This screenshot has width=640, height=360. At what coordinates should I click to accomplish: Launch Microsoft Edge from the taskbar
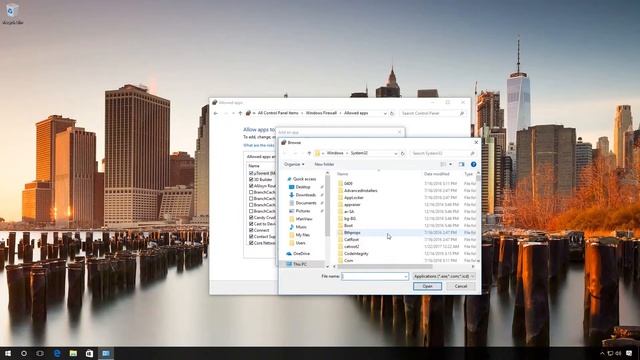coord(57,353)
